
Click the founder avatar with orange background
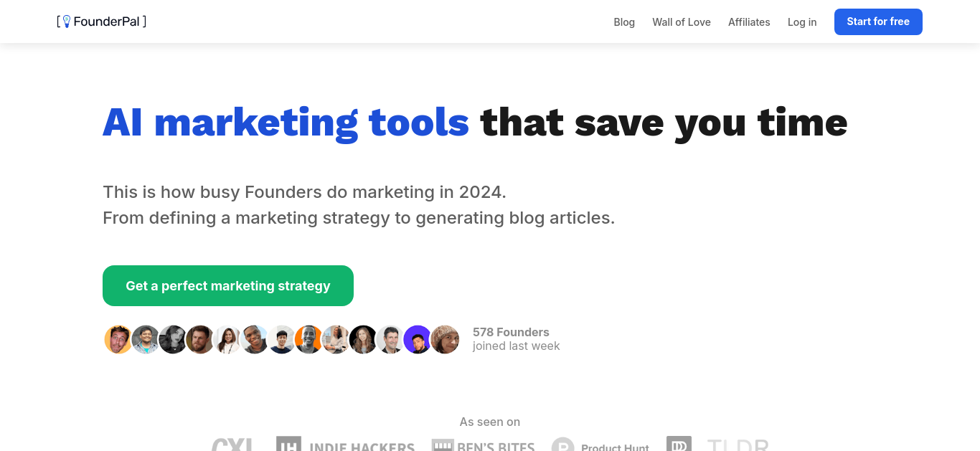(308, 339)
